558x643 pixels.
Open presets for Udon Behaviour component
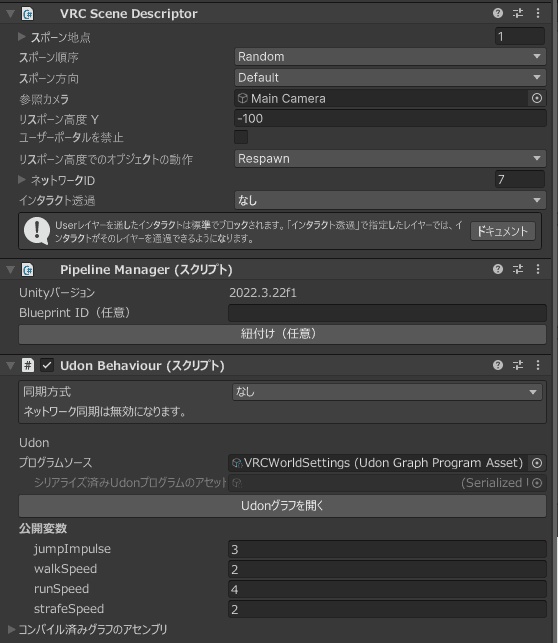518,365
